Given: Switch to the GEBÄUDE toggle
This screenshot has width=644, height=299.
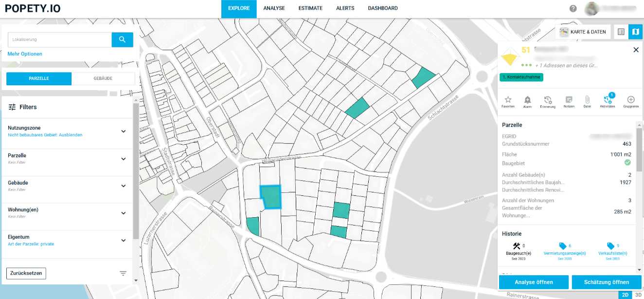Looking at the screenshot, I should tap(103, 78).
